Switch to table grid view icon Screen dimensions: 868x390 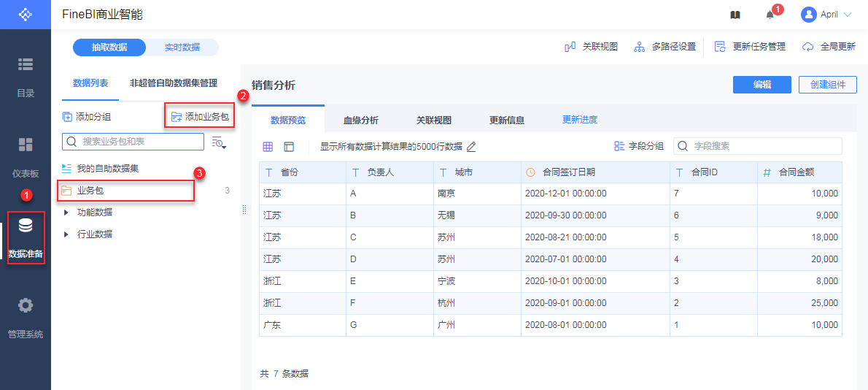(268, 147)
